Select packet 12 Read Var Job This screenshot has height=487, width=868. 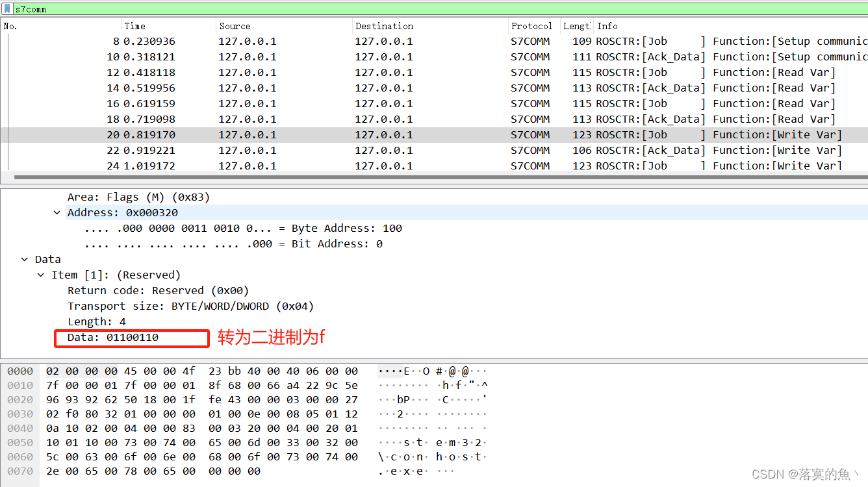coord(434,72)
